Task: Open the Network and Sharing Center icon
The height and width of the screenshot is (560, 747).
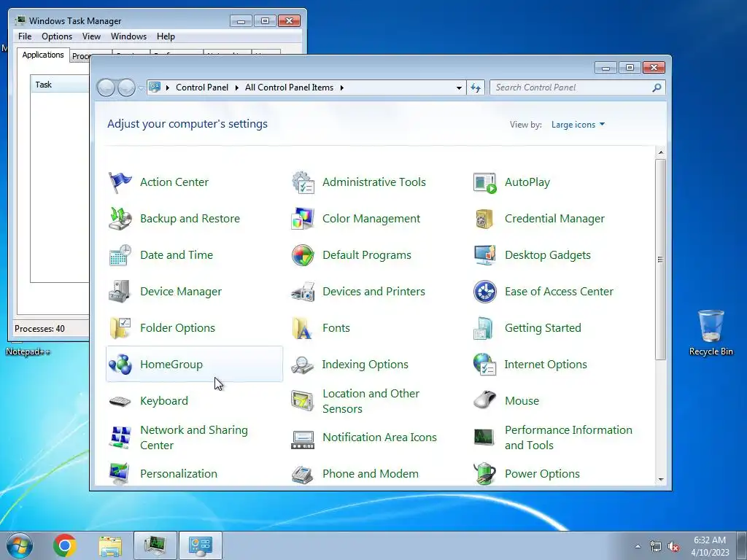Action: tap(120, 437)
